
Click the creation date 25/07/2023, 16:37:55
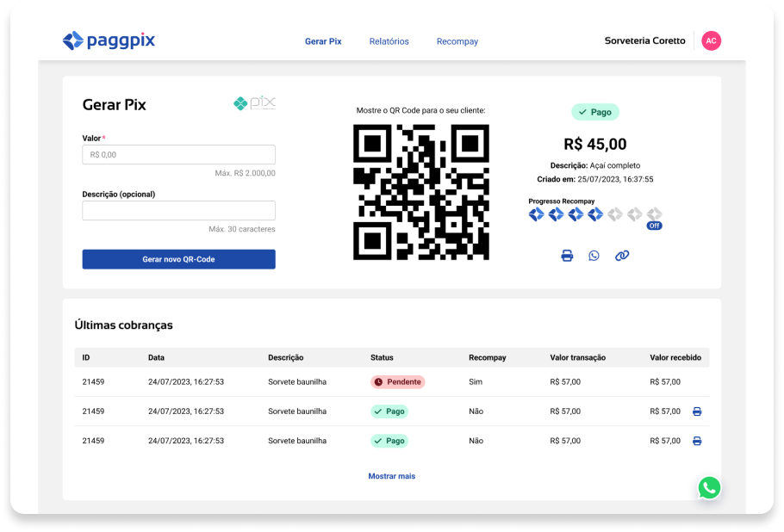(x=615, y=179)
